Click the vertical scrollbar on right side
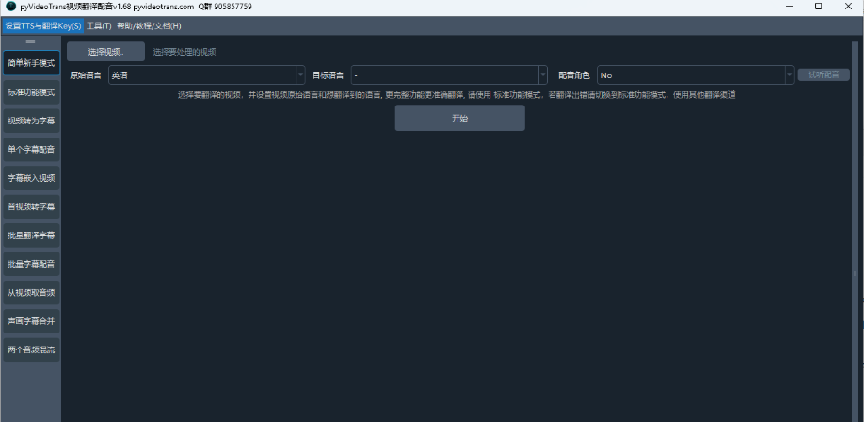 [x=854, y=230]
